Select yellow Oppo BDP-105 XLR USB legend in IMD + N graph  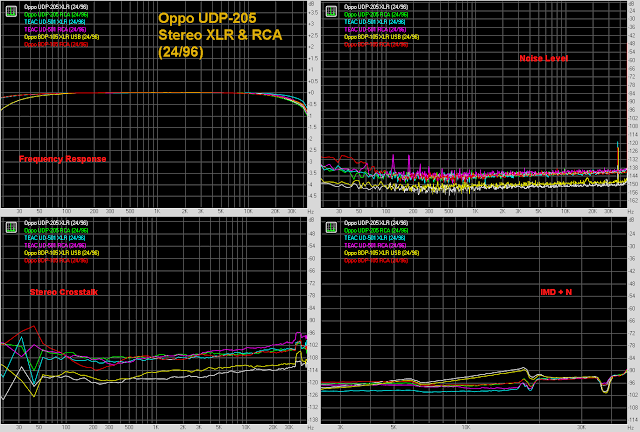[381, 253]
